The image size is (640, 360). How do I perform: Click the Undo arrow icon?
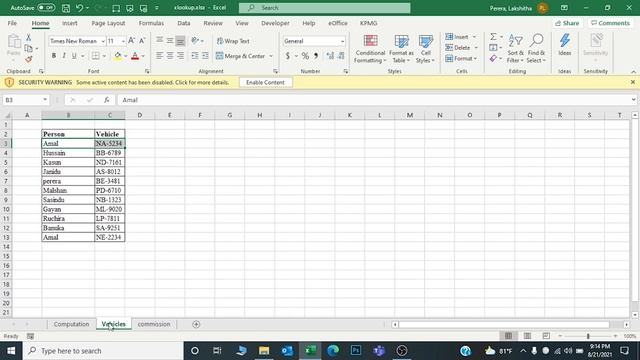coord(79,8)
